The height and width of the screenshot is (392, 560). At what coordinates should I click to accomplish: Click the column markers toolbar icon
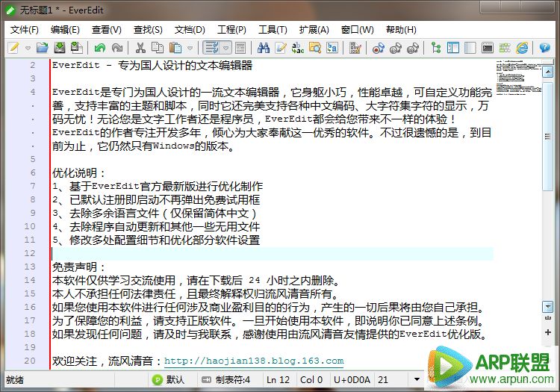[355, 48]
